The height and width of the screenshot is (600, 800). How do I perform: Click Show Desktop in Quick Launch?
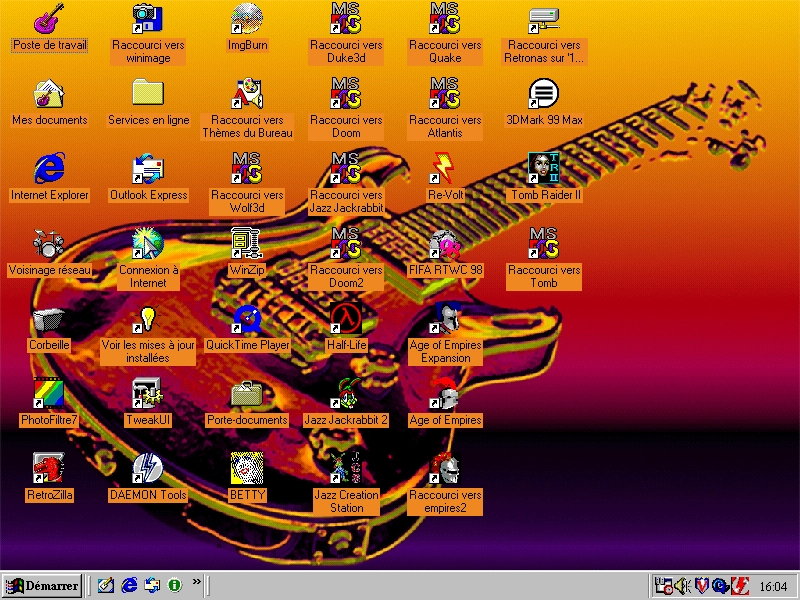tap(106, 585)
